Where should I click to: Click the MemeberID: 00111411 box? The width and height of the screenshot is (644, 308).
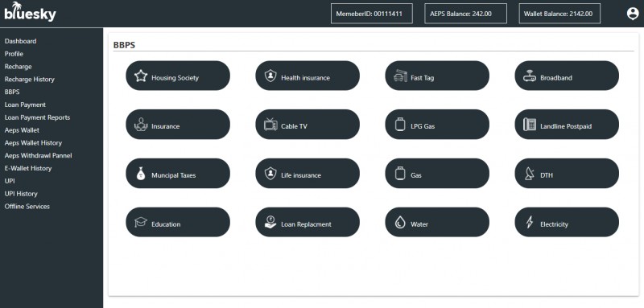(x=372, y=14)
